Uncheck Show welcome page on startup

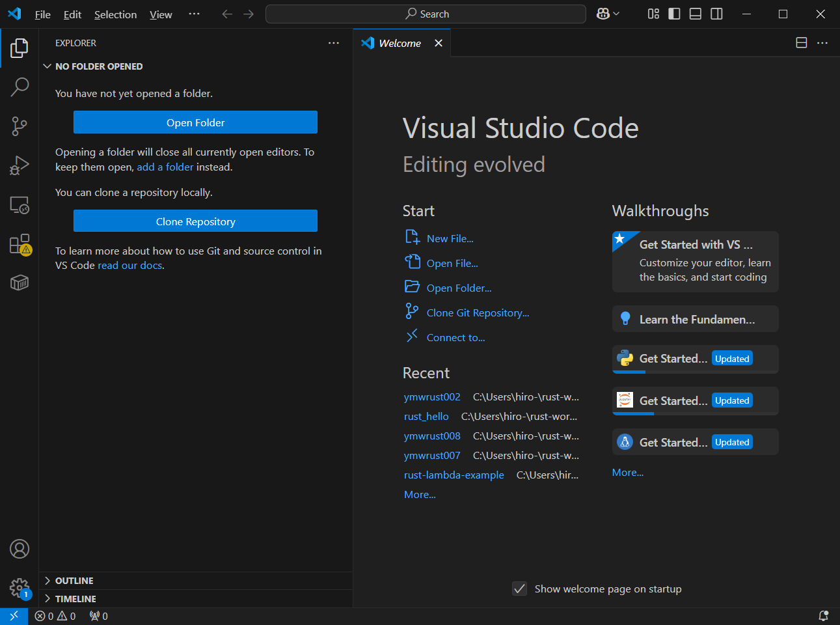[519, 589]
